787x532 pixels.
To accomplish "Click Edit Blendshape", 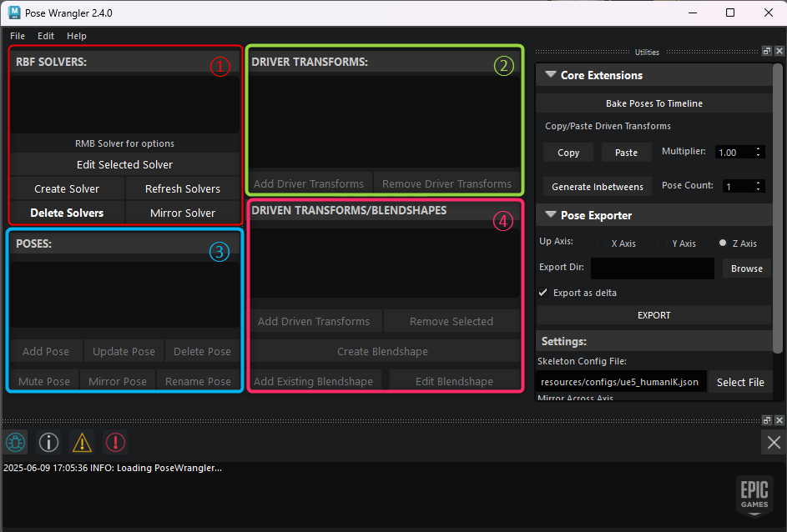I will [454, 381].
